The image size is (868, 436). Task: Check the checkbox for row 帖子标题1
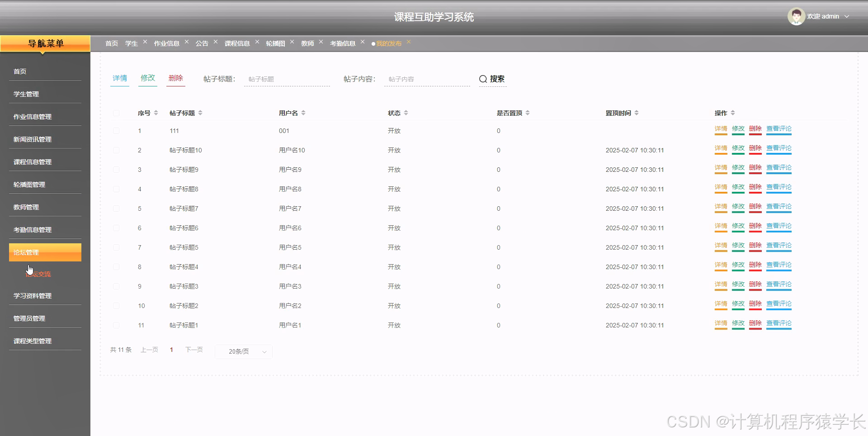(x=116, y=325)
